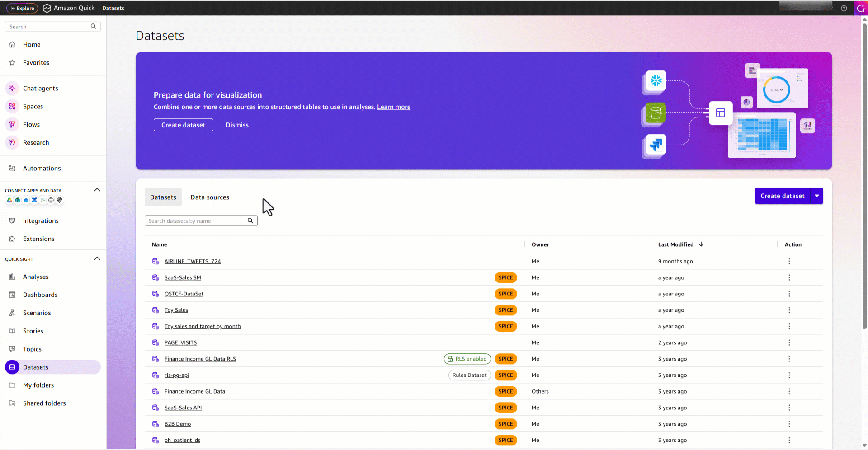Click the sidebar Search field
This screenshot has height=450, width=868.
coord(52,27)
